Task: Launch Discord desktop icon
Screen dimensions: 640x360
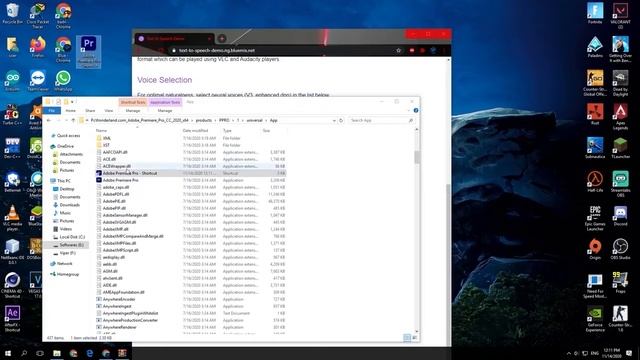Action: tap(620, 216)
